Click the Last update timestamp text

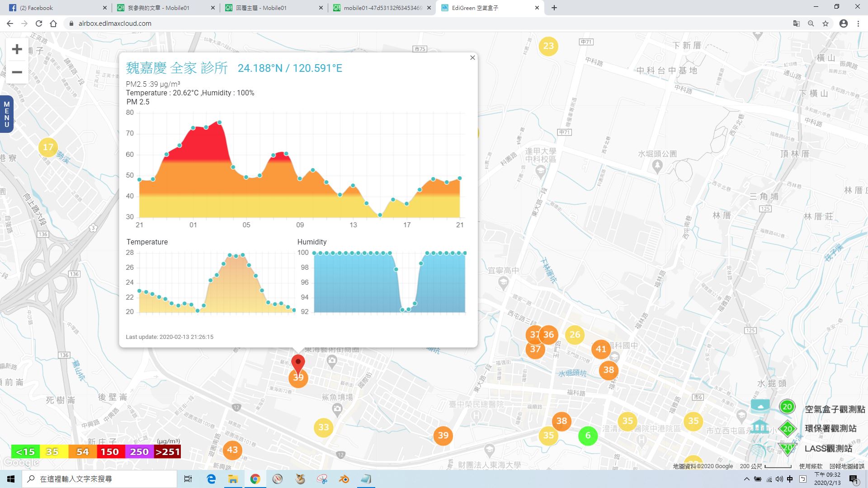170,337
